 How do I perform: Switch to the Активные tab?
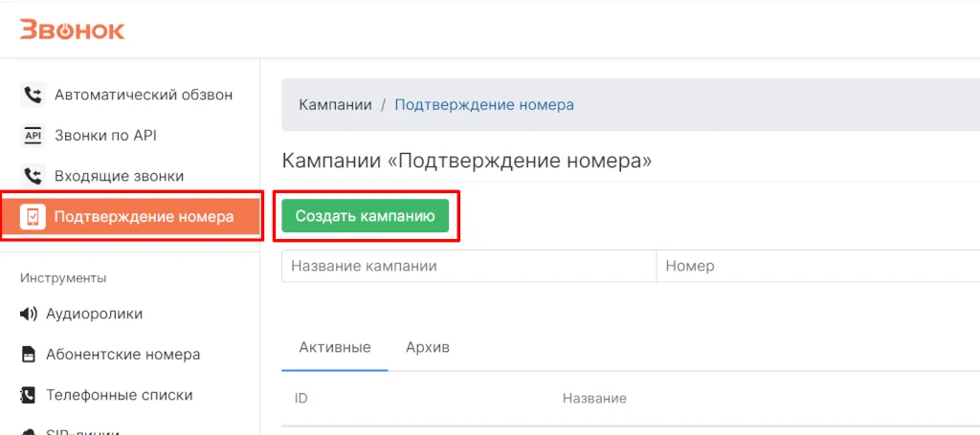coord(335,347)
